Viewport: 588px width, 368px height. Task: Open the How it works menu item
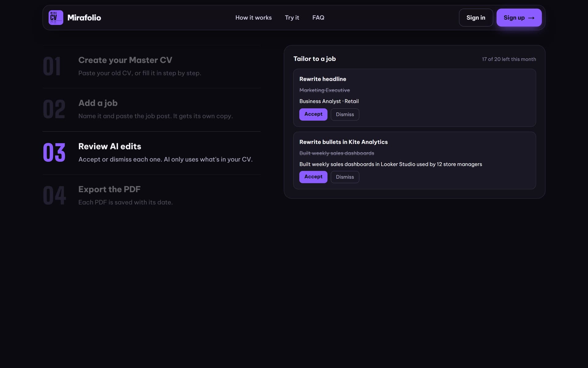253,17
